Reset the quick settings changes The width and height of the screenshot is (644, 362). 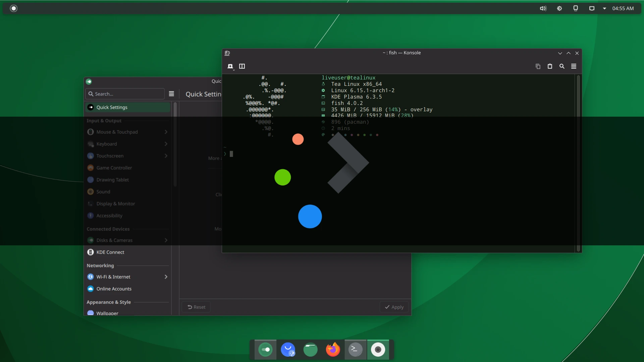coord(196,307)
